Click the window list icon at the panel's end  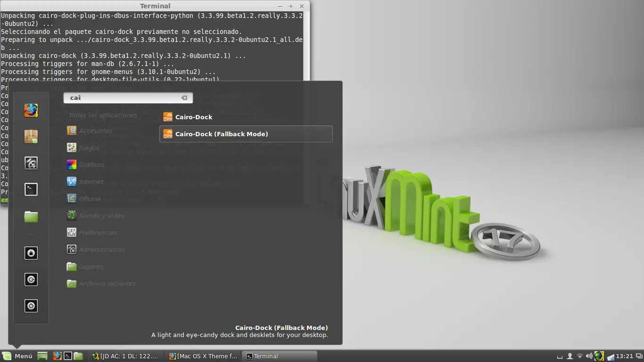(x=639, y=356)
